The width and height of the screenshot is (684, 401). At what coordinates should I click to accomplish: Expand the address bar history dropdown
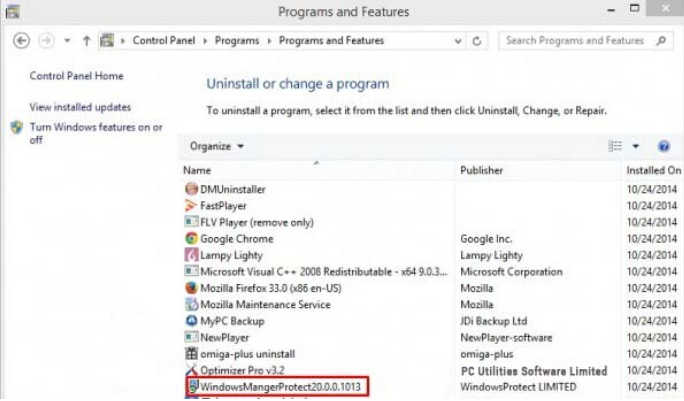458,41
